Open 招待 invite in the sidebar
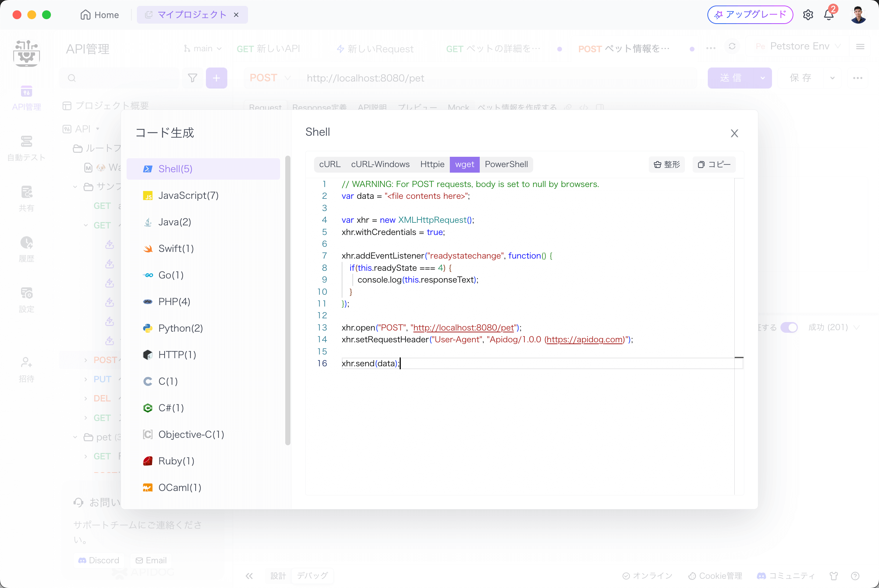This screenshot has width=879, height=588. click(26, 370)
